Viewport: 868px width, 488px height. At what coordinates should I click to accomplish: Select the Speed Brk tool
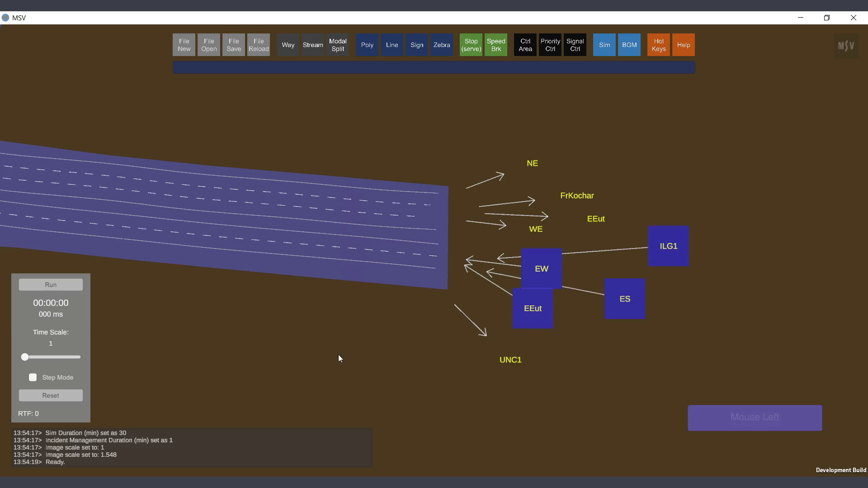tap(496, 45)
